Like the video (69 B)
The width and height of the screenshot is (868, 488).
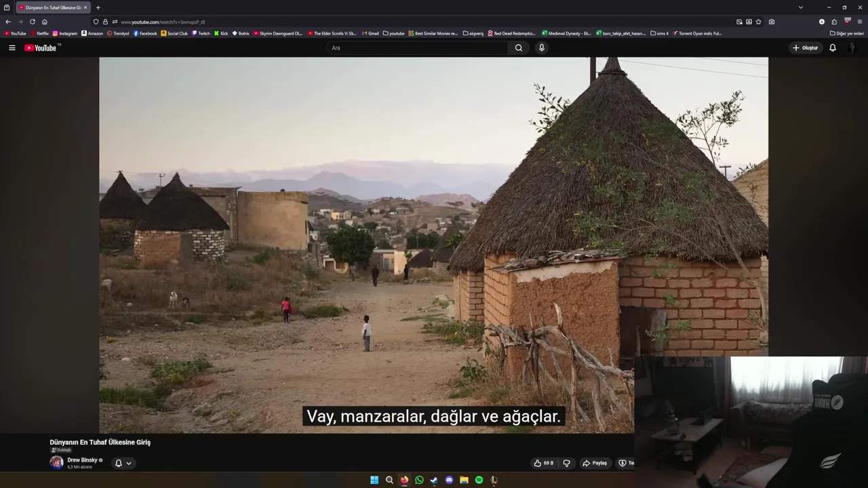(544, 463)
